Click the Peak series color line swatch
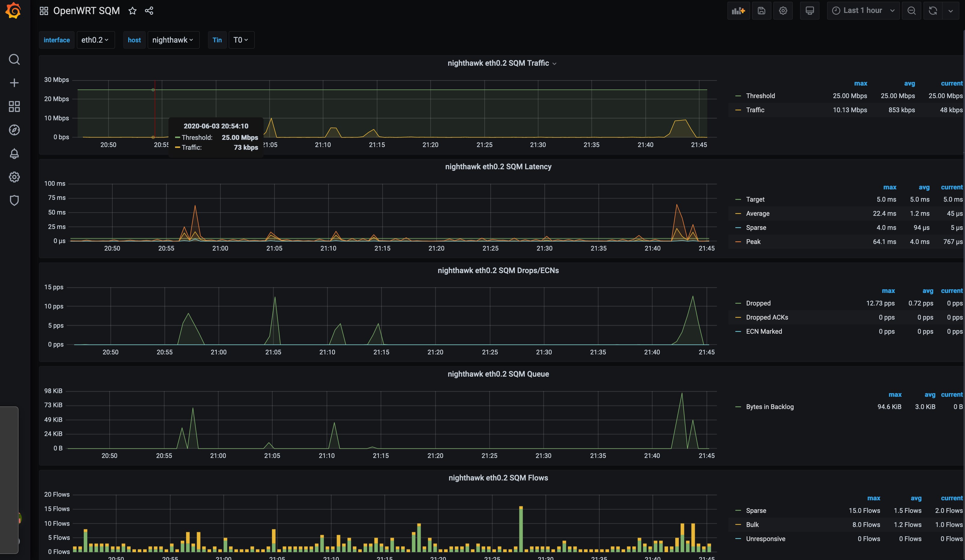 (738, 242)
